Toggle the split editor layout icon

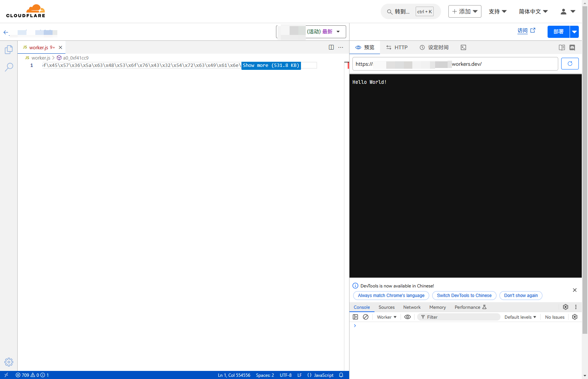pos(331,47)
